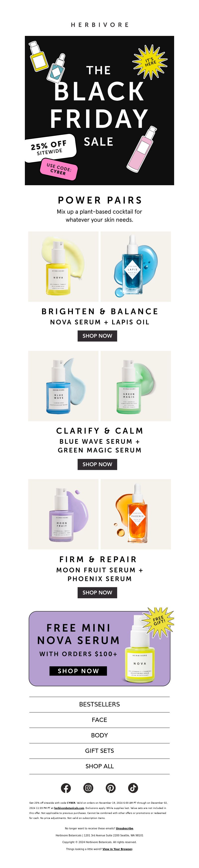Screen dimensions: 199x868
Task: Open the Bestsellers menu link
Action: point(99,704)
